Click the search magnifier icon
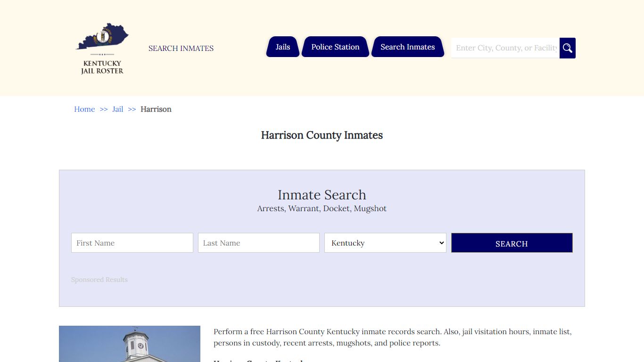The width and height of the screenshot is (644, 362). pos(567,48)
